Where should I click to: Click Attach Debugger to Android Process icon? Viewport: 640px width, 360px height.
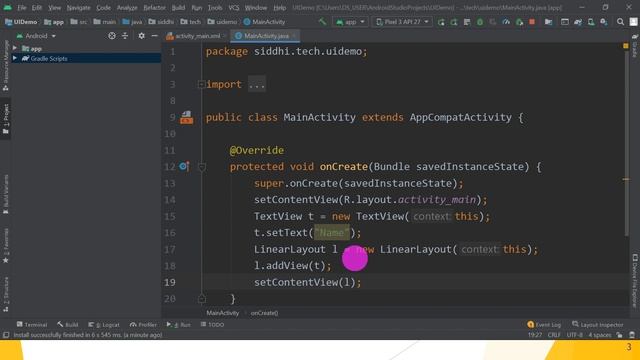(x=519, y=22)
